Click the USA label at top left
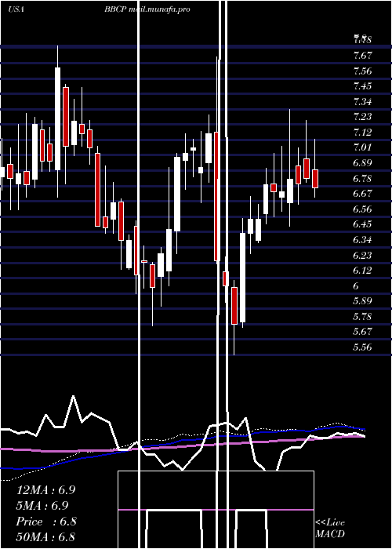 (16, 9)
